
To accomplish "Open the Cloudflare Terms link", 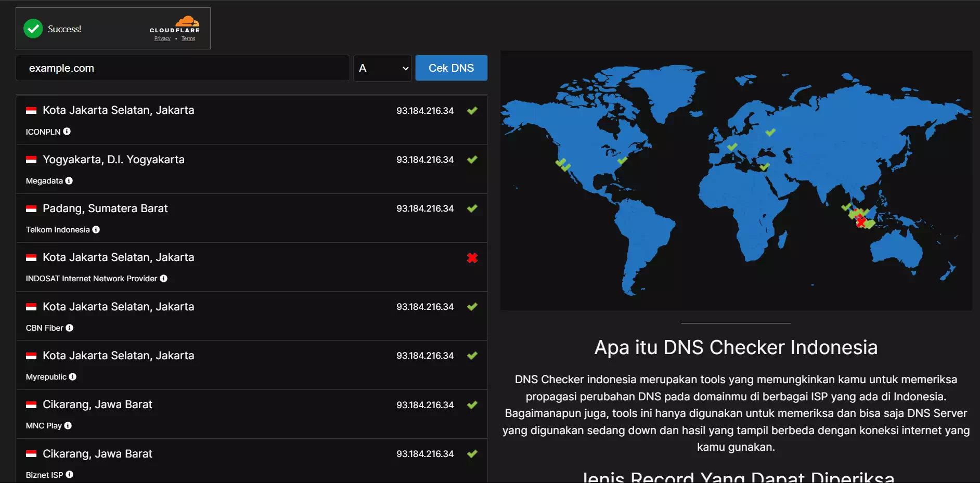I will (188, 38).
